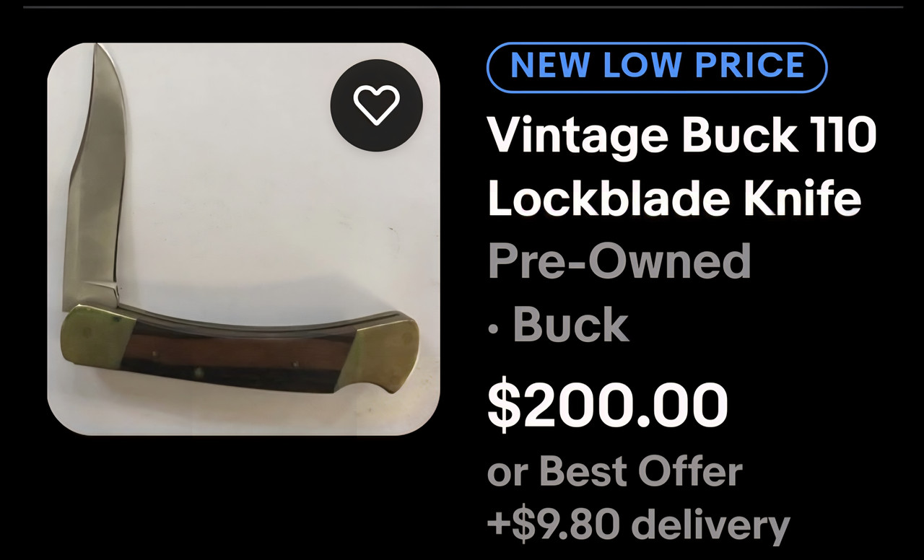Open the Buck 110 knife product photo

[243, 239]
